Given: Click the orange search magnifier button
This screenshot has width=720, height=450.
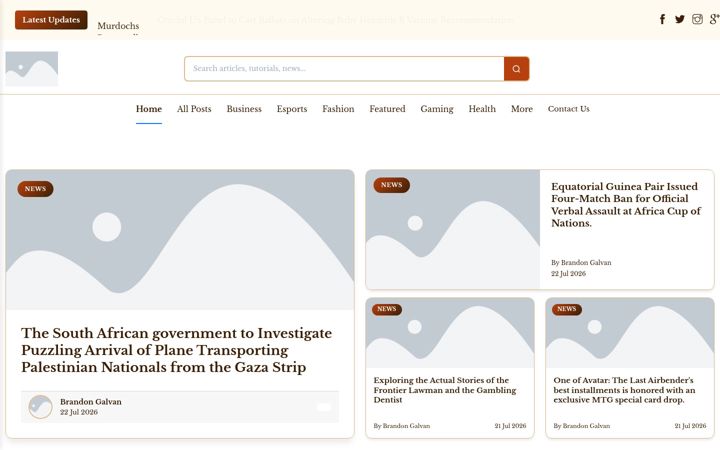Looking at the screenshot, I should (x=517, y=69).
